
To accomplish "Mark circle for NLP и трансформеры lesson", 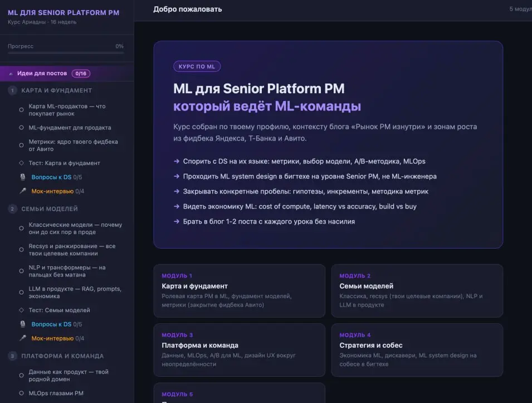I will [21, 271].
